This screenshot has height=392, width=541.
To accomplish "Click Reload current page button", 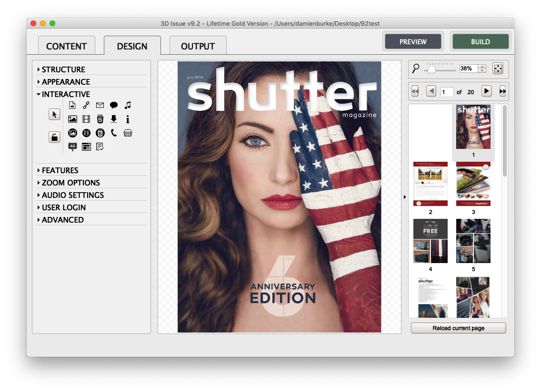I will [458, 328].
